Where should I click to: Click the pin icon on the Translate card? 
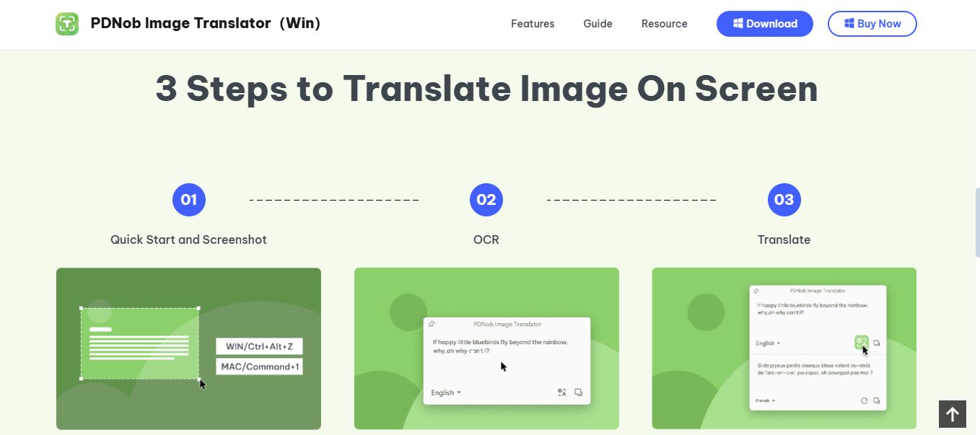click(x=756, y=291)
